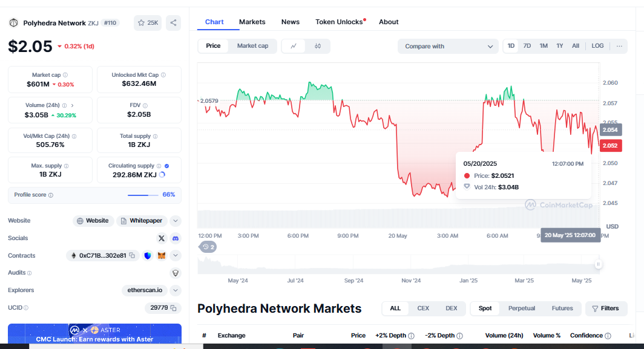Screen dimensions: 644x349
Task: Click FDV info icon
Action: (x=145, y=105)
